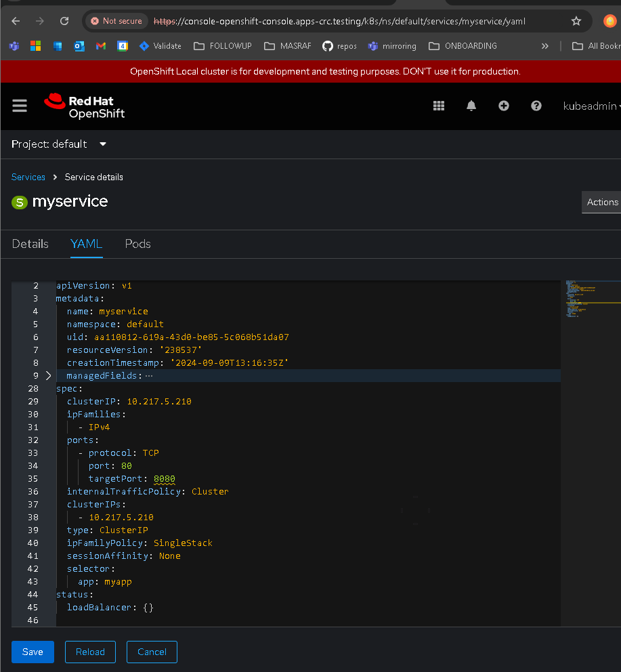The image size is (621, 672).
Task: Open notifications bell
Action: (471, 106)
